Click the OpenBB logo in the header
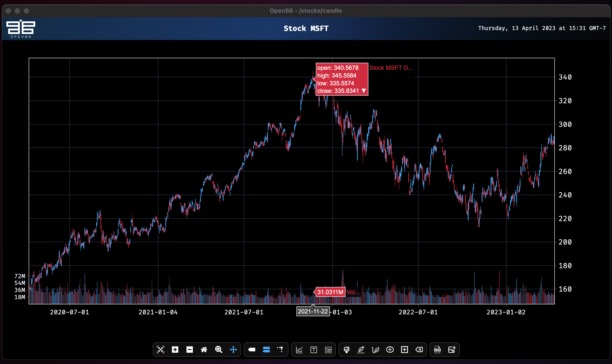 (21, 28)
